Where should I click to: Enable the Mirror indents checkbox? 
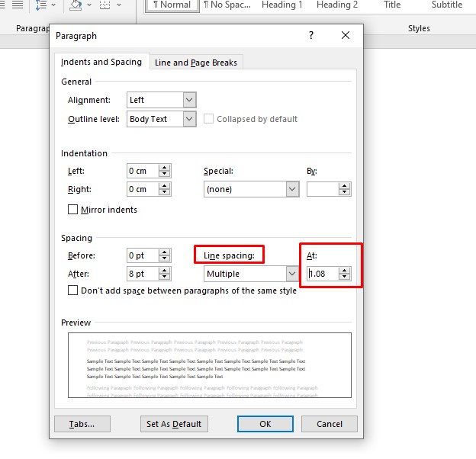click(x=73, y=210)
